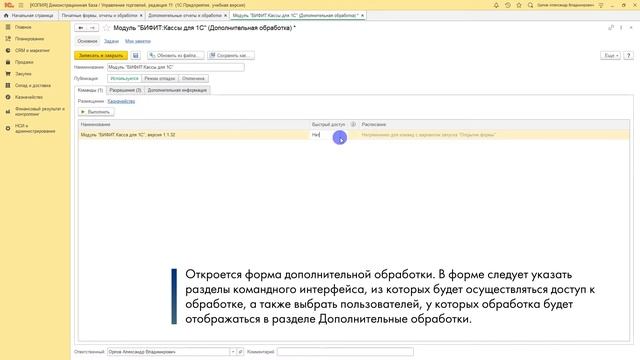Select the Модуль БИФИТ Касса row name cell
This screenshot has width=640, height=360.
[x=194, y=135]
